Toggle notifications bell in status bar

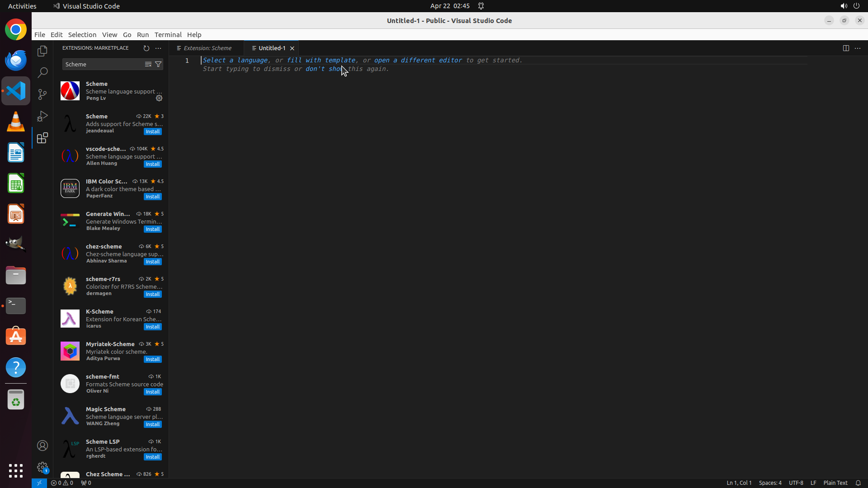[x=858, y=483]
